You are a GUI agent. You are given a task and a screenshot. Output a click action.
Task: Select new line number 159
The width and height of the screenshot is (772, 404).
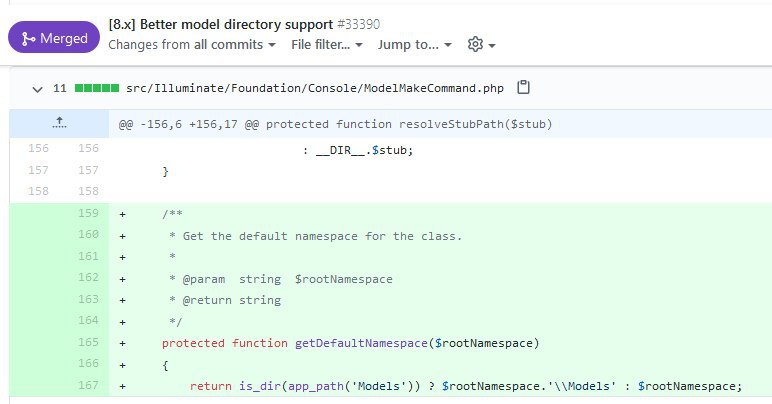tap(88, 213)
